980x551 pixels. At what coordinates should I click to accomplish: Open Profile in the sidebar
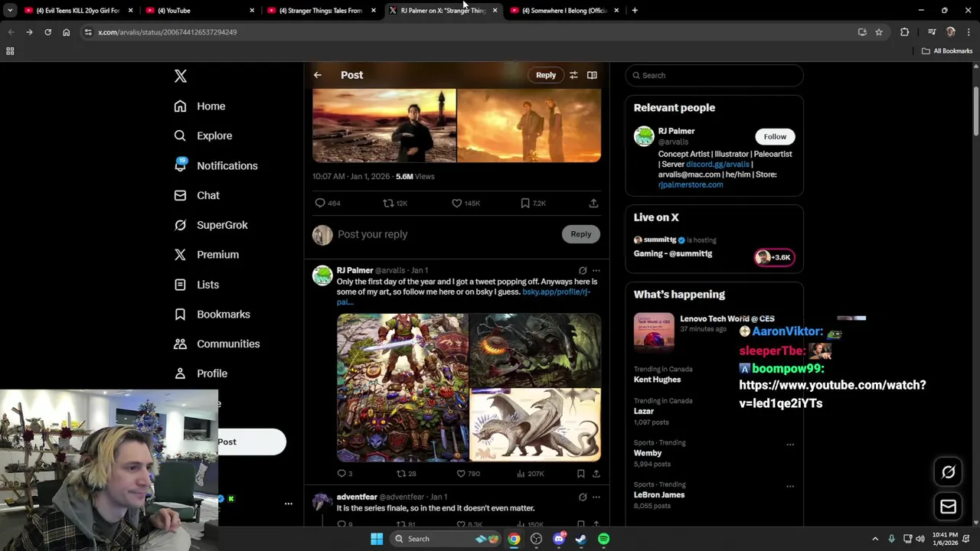[201, 373]
